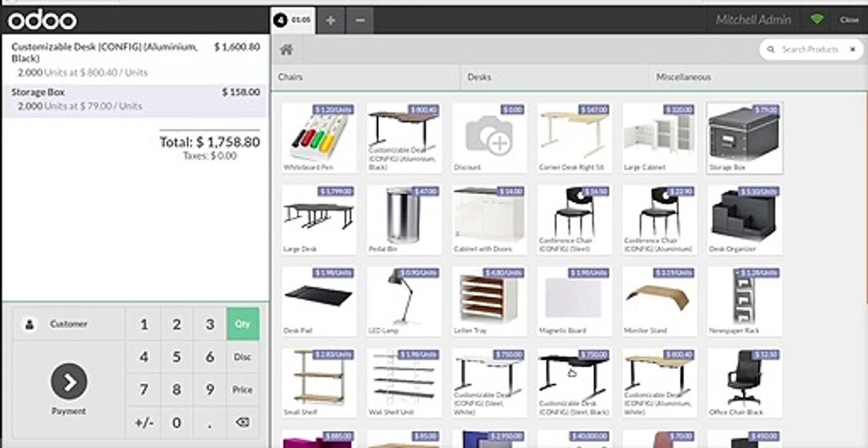The width and height of the screenshot is (868, 448).
Task: Switch to order tab 4
Action: (x=293, y=21)
